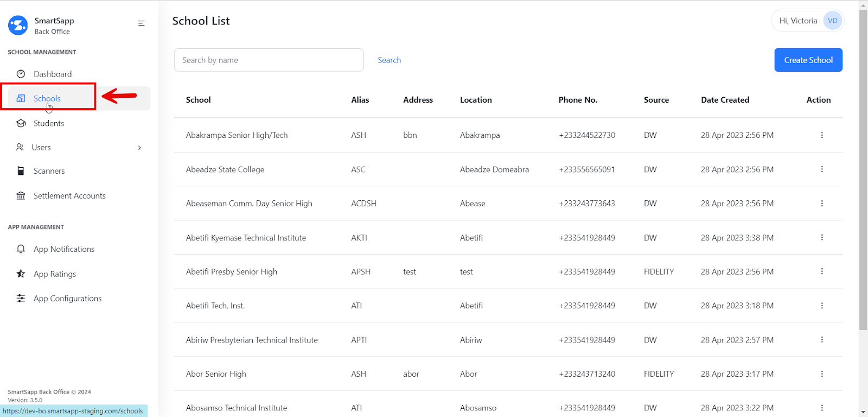The image size is (868, 417).
Task: Open the Hi, Victoria profile menu
Action: point(807,21)
